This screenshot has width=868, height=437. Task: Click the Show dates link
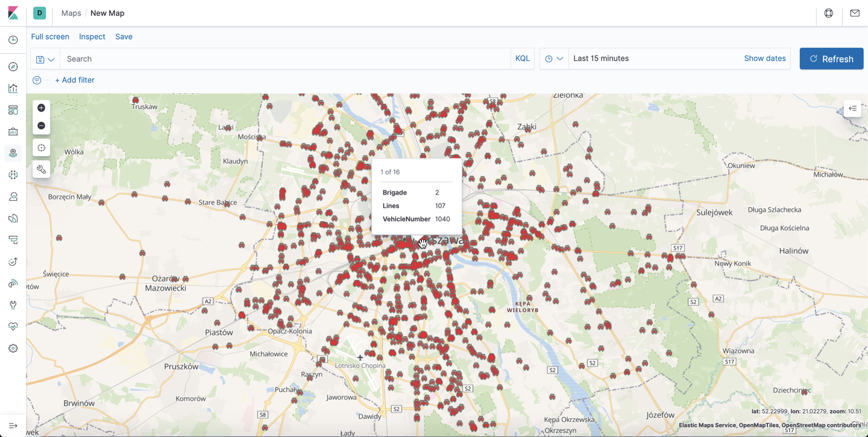(765, 58)
